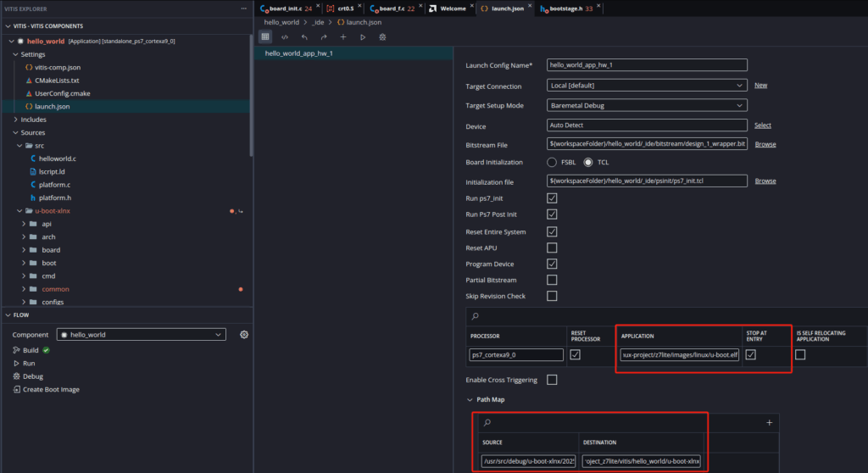
Task: Collapse the Settings folder
Action: (x=15, y=54)
